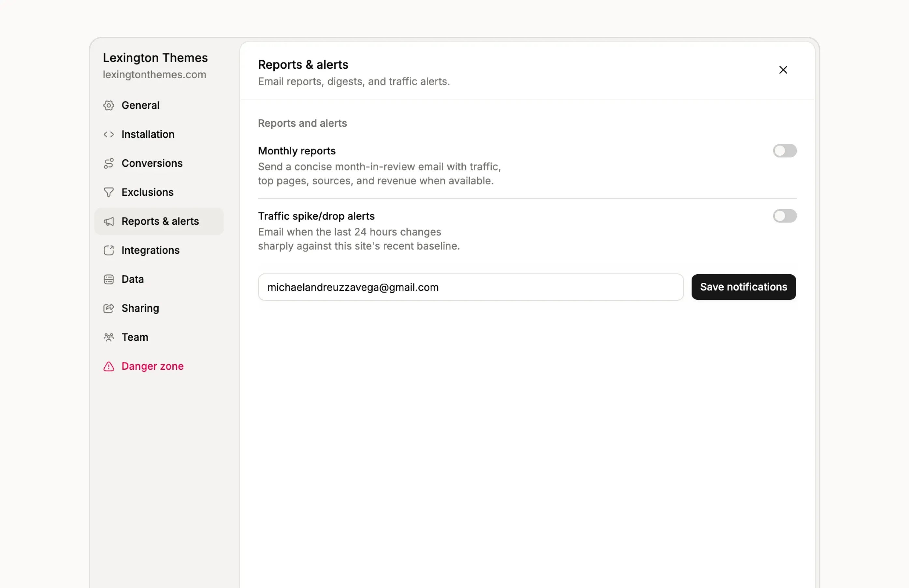Click the 'Traffic spike/drop alerts' heading text
Viewport: 909px width, 588px height.
pos(316,217)
